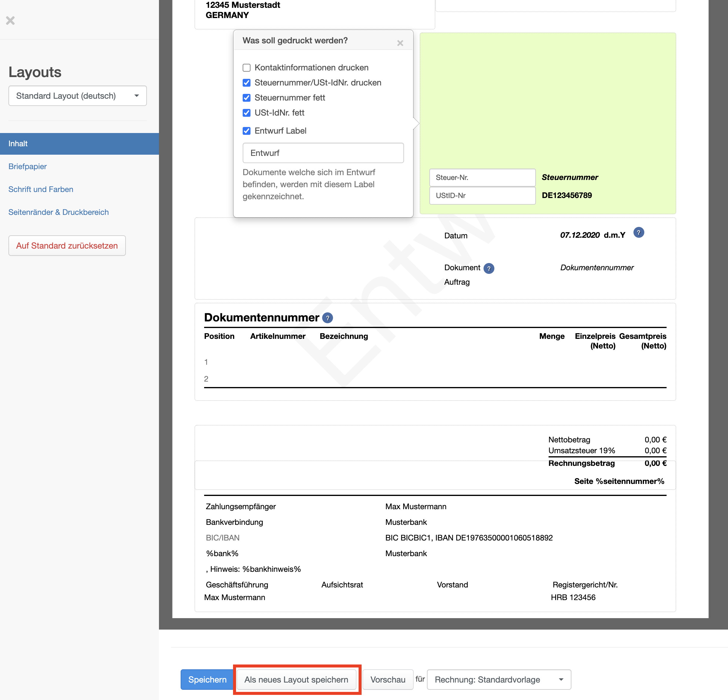Click the Zahlungsempfänger footer label
Image resolution: width=728 pixels, height=700 pixels.
[241, 506]
